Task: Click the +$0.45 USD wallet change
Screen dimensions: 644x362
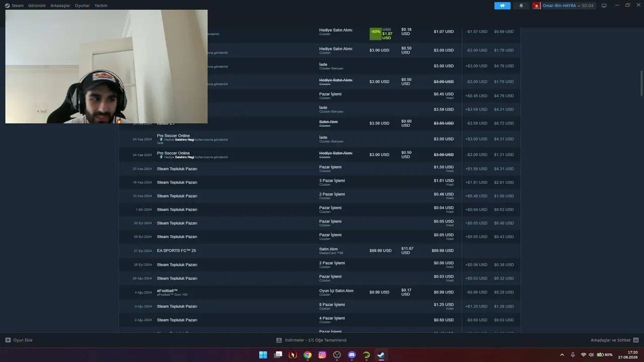Action: pyautogui.click(x=476, y=96)
